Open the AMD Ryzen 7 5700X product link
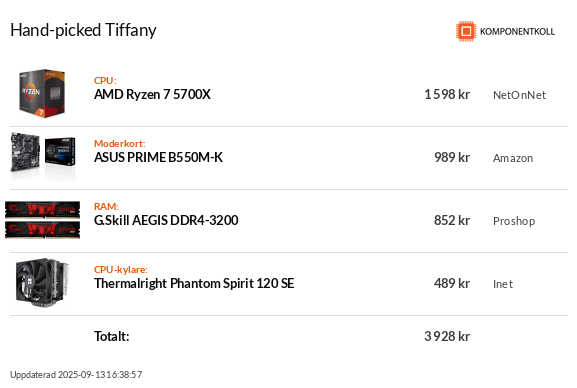 [x=152, y=95]
